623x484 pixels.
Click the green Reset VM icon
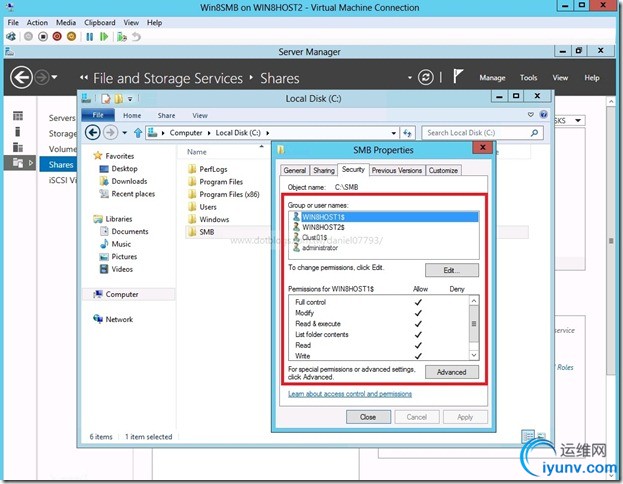[104, 37]
